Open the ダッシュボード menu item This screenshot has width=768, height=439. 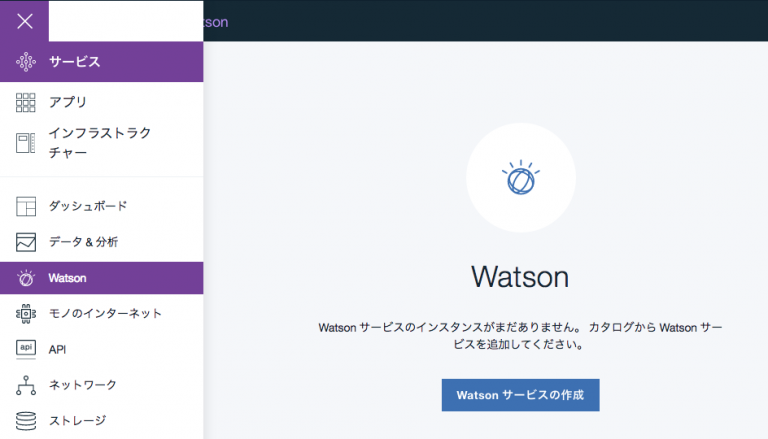88,206
